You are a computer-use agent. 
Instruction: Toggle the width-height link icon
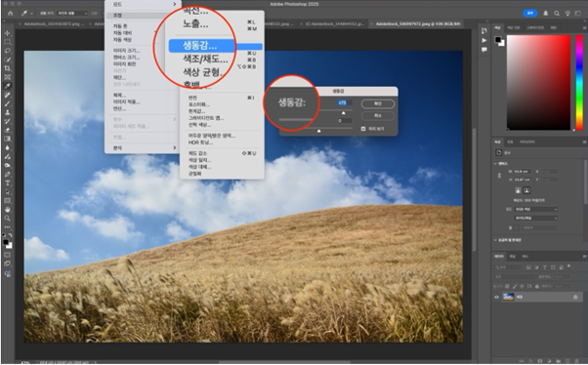pyautogui.click(x=499, y=176)
